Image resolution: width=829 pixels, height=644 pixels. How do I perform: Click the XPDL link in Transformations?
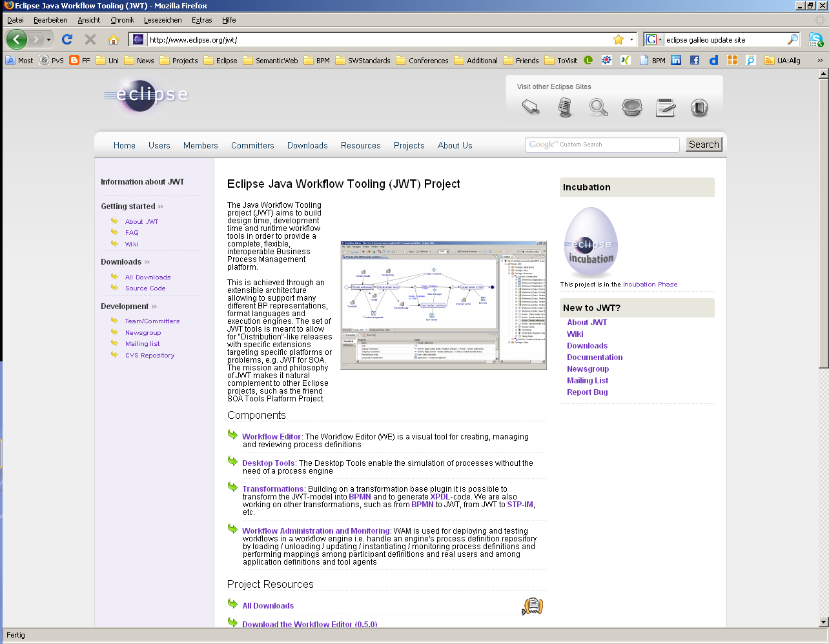[440, 497]
